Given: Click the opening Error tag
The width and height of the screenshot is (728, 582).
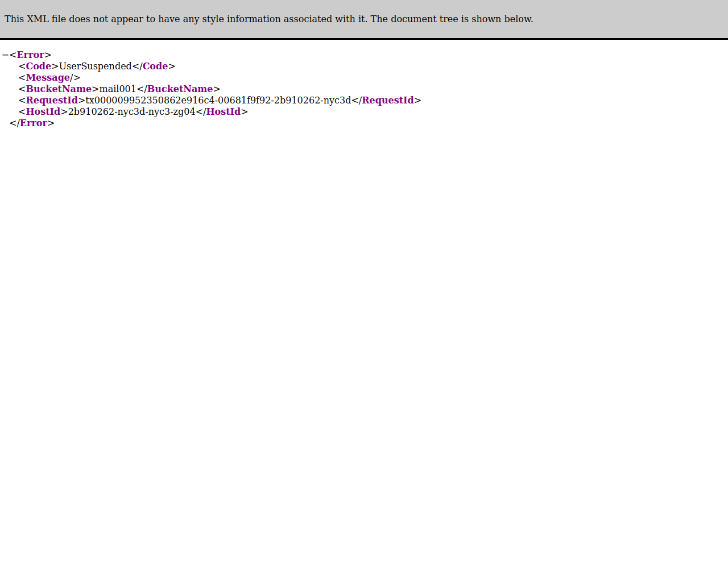Looking at the screenshot, I should [31, 55].
